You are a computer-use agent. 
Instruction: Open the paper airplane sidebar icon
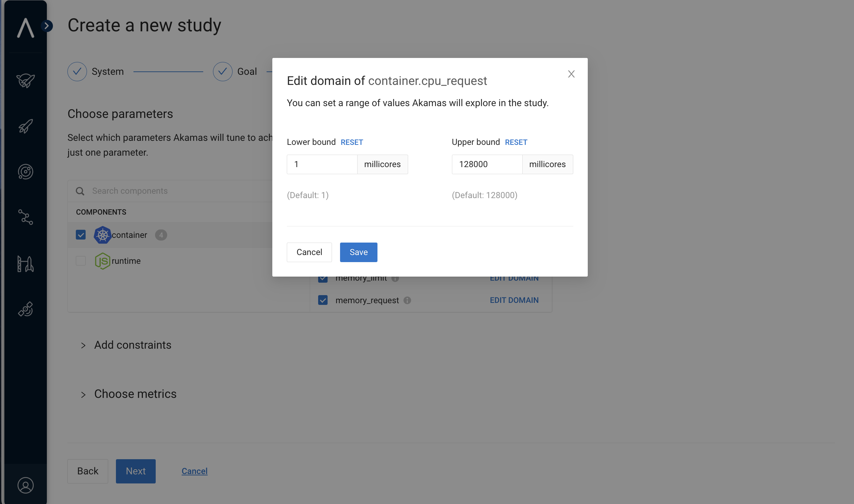click(x=26, y=81)
